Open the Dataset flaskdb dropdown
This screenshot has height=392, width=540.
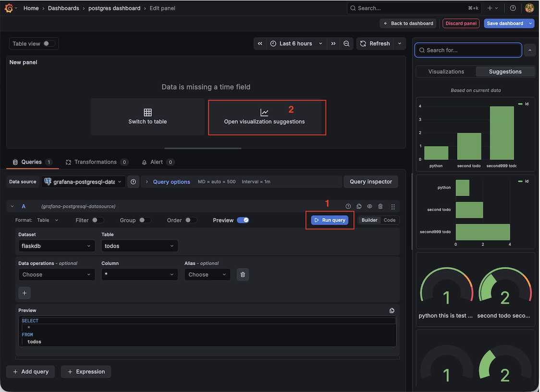click(57, 246)
